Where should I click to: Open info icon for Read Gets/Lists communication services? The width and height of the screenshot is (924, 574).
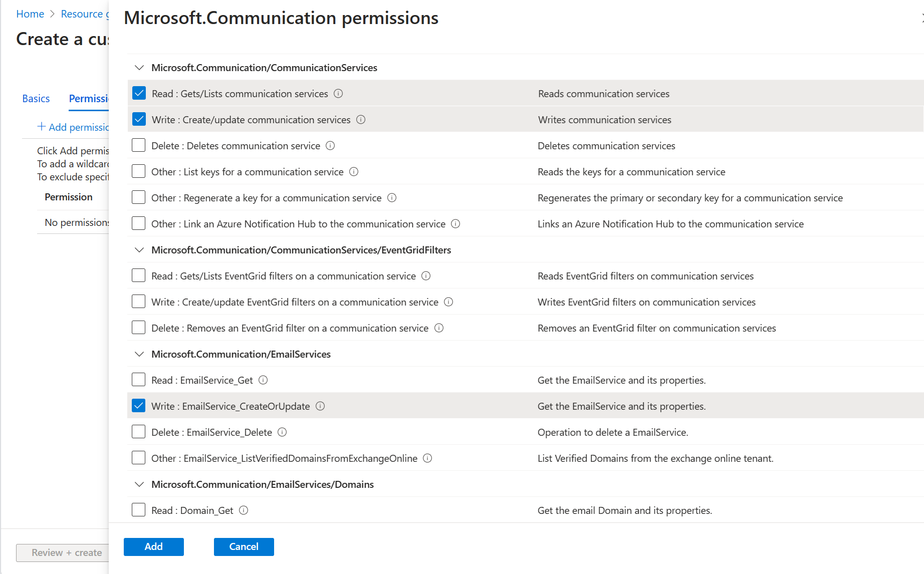point(338,94)
